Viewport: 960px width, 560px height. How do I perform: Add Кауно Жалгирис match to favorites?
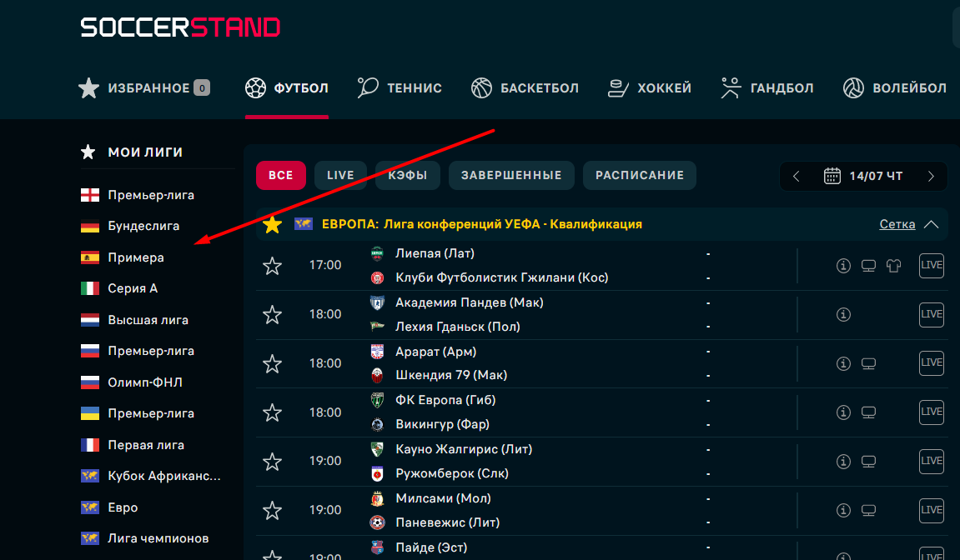273,462
